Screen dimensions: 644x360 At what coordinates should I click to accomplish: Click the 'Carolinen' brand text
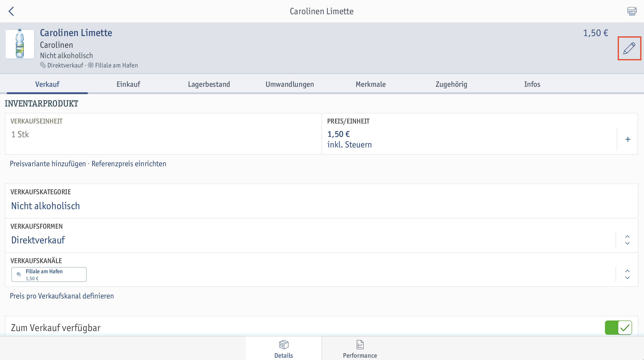[x=56, y=45]
